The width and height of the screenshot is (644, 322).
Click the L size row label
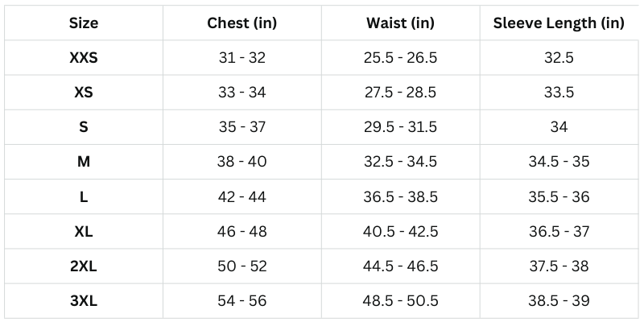[84, 196]
